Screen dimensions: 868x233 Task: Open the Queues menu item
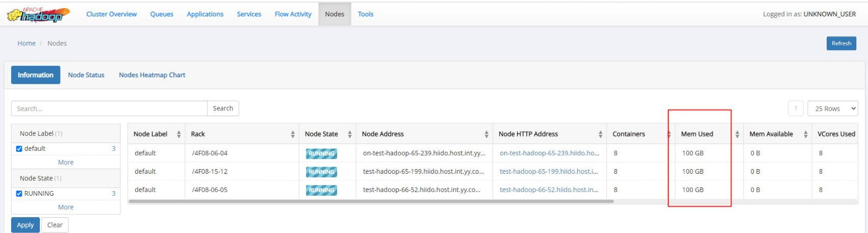[162, 14]
